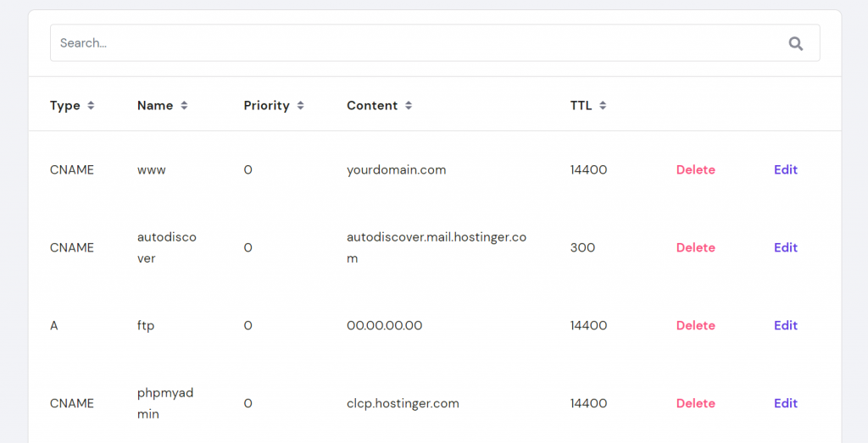Delete the www CNAME record
The height and width of the screenshot is (443, 868).
click(x=695, y=170)
